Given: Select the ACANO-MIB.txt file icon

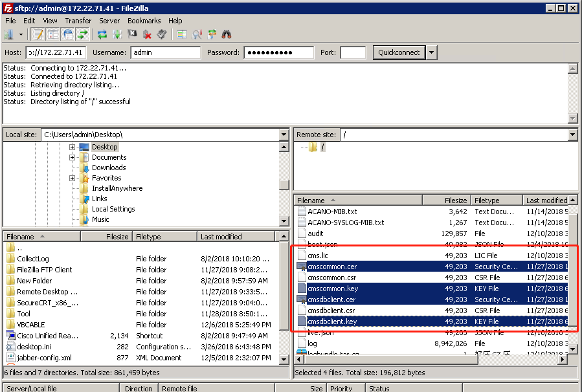Looking at the screenshot, I should point(302,212).
